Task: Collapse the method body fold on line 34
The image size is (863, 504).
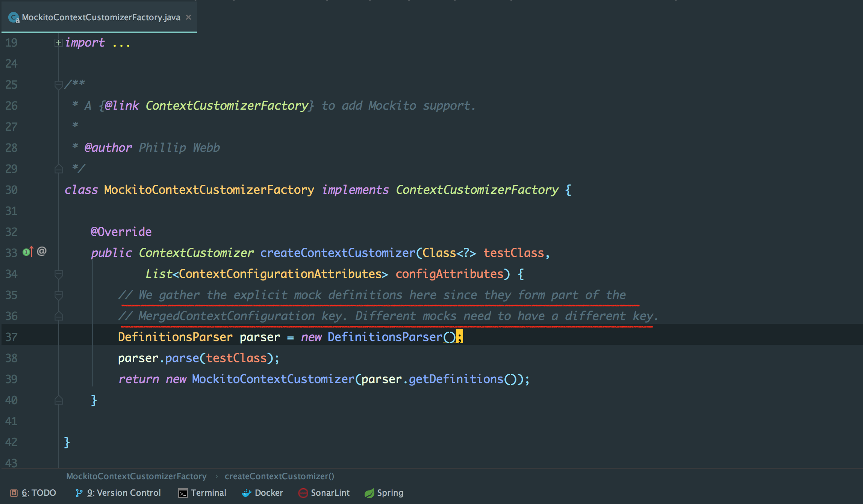Action: coord(59,275)
